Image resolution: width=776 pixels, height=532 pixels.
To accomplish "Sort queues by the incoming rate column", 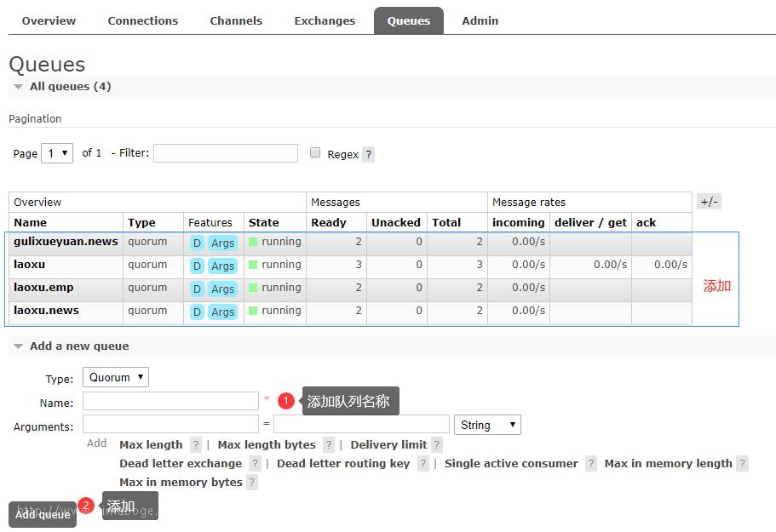I will coord(518,222).
